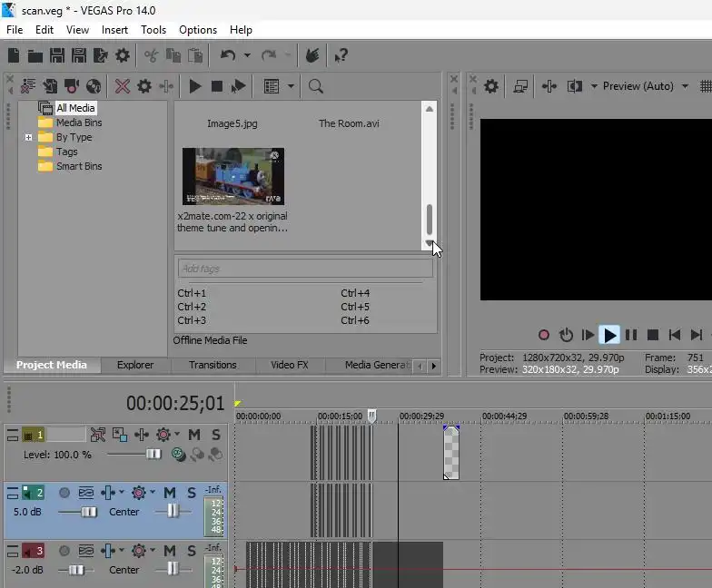Click the interactive tutorials hand icon
The height and width of the screenshot is (588, 712).
312,55
